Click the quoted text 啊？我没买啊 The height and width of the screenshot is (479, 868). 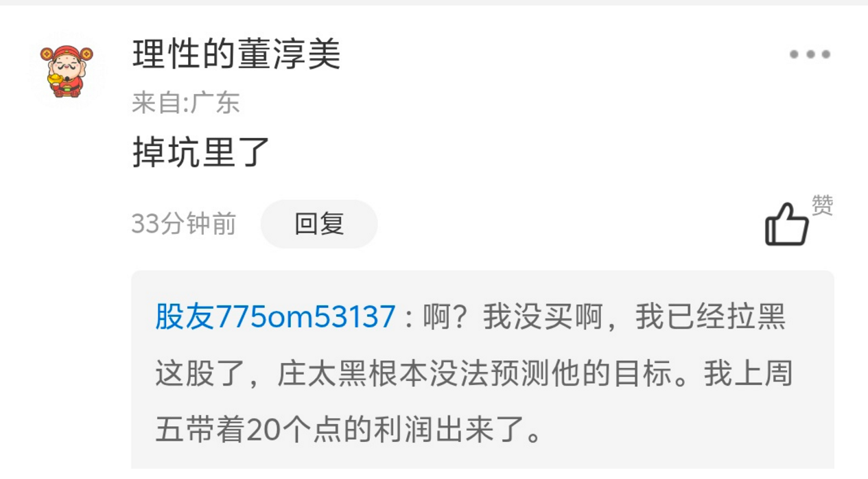point(513,318)
